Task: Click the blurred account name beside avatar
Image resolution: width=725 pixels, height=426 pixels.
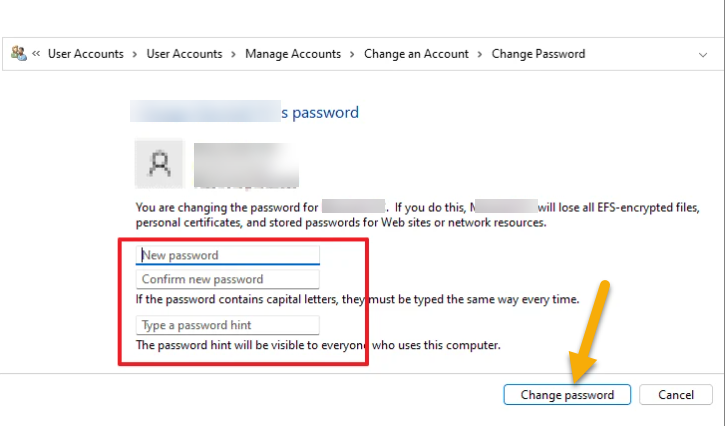Action: (x=246, y=164)
